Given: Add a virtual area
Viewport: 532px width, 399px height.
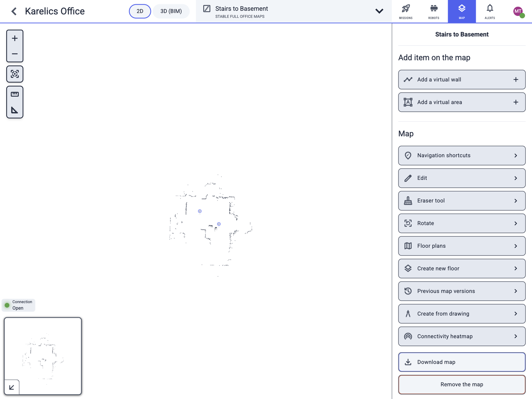Looking at the screenshot, I should (462, 102).
